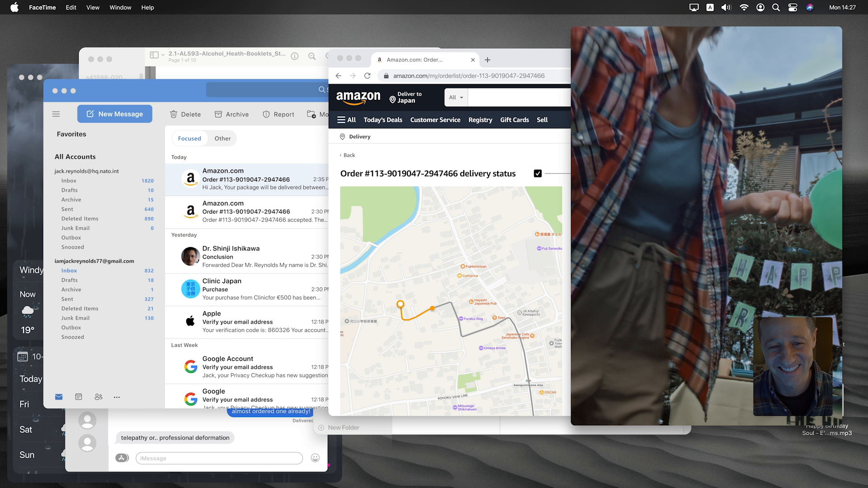Image resolution: width=868 pixels, height=488 pixels.
Task: Click the volume icon in menu bar
Action: 726,7
